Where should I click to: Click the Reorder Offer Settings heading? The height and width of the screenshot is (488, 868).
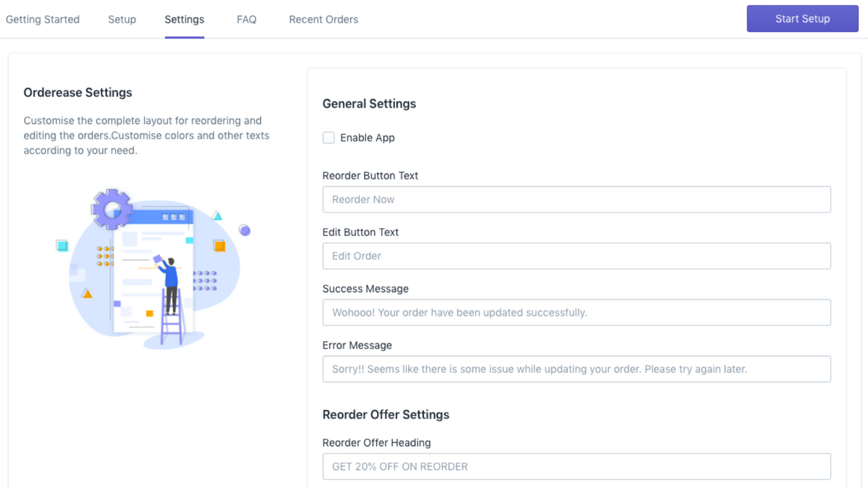click(386, 414)
